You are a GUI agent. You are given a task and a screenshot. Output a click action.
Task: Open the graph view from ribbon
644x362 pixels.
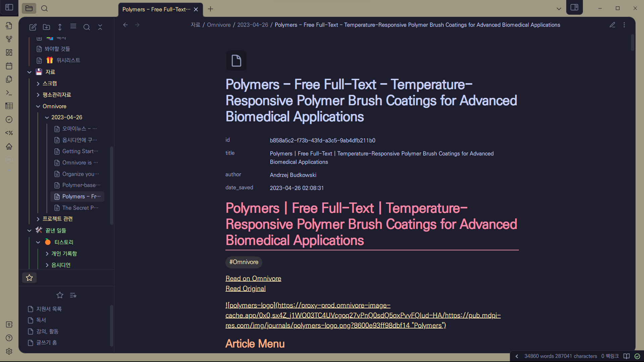(x=9, y=39)
